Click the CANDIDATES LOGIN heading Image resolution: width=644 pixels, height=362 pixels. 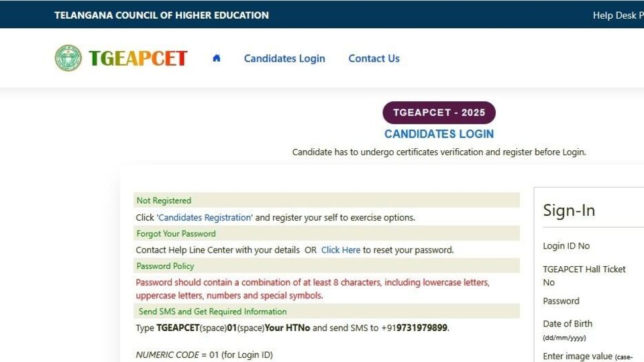[x=439, y=134]
